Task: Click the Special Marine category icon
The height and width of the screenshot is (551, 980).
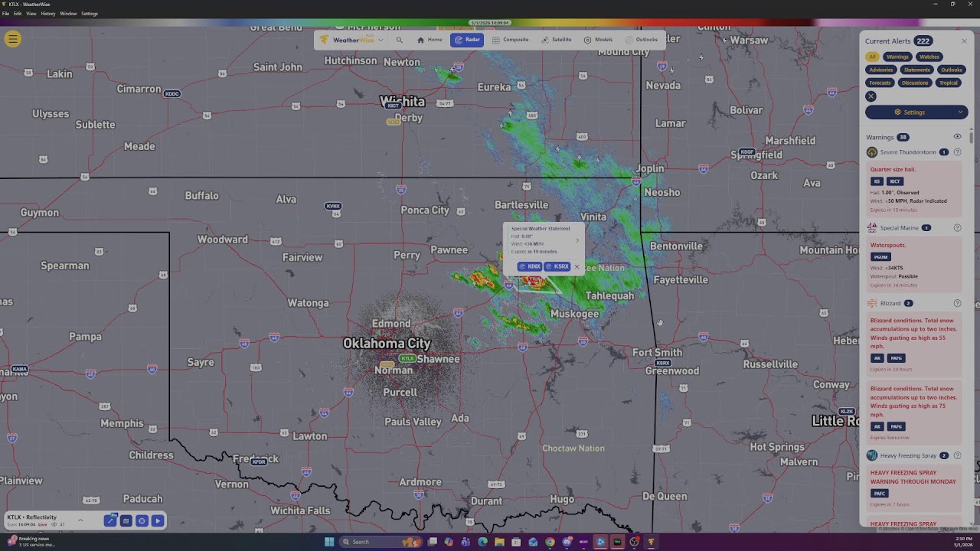Action: click(x=872, y=228)
